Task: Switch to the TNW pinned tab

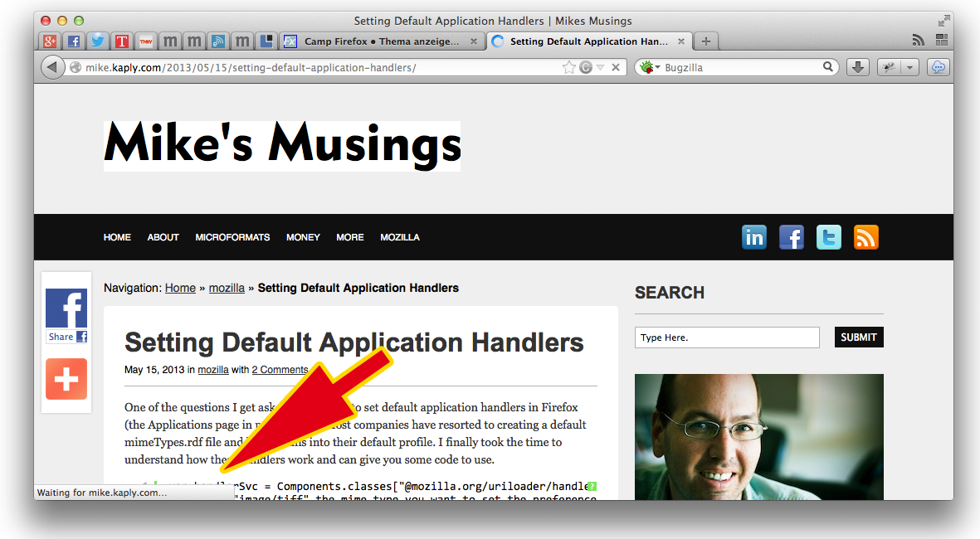Action: (x=145, y=41)
